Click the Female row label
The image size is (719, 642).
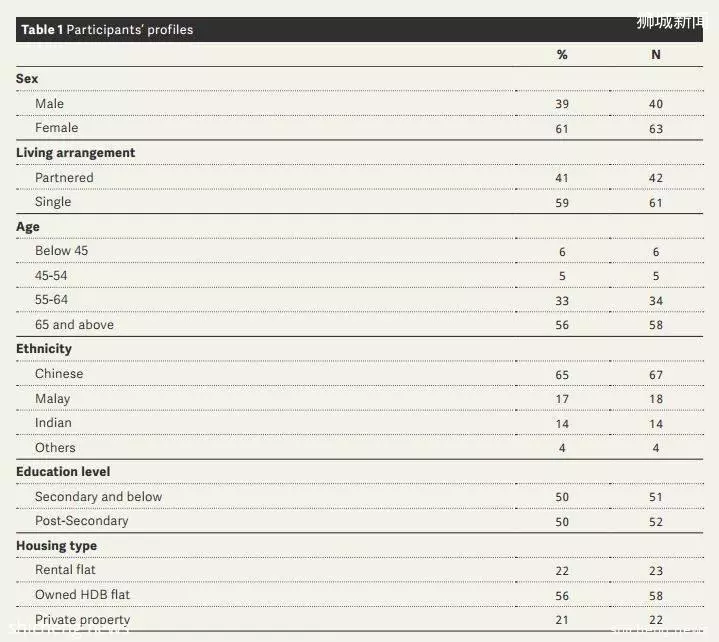tap(56, 127)
